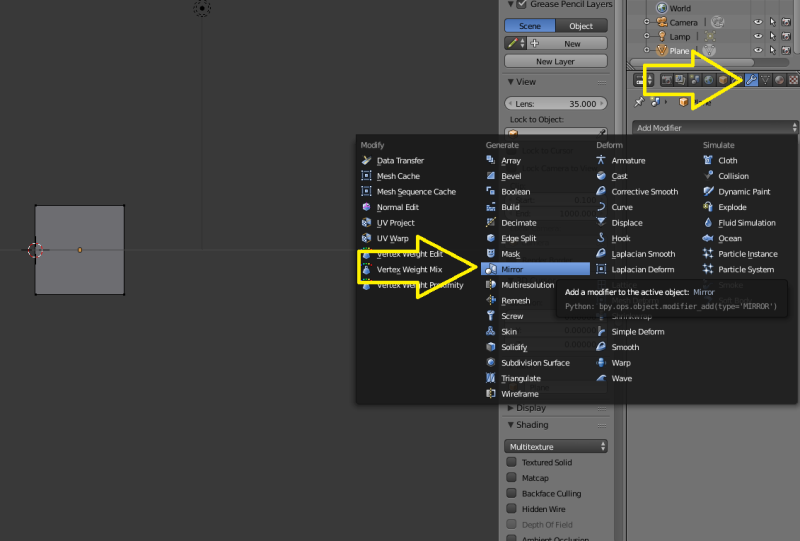This screenshot has width=800, height=541.
Task: Select the Scene grease pencil source button
Action: (x=530, y=26)
